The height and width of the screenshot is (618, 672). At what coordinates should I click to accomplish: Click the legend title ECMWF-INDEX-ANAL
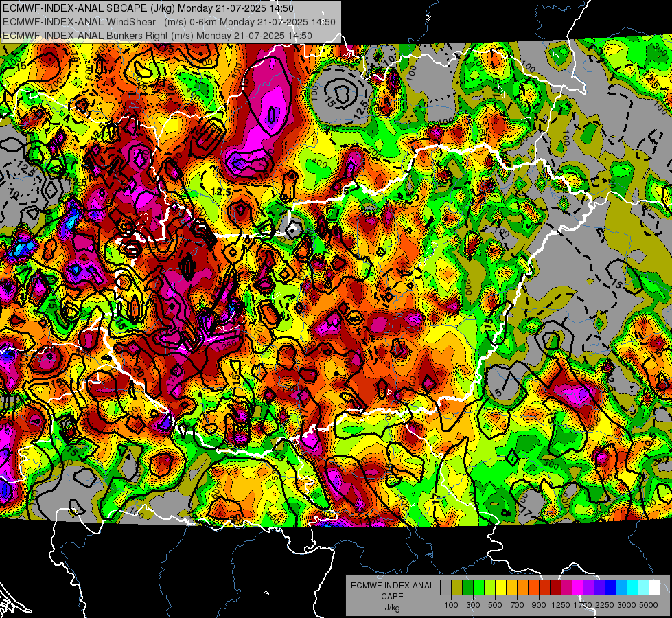pyautogui.click(x=392, y=586)
